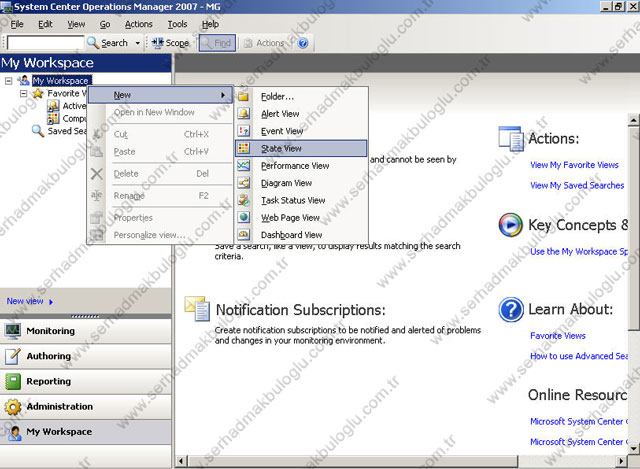This screenshot has height=469, width=640.
Task: Click the Monitoring pane icon
Action: click(x=13, y=331)
